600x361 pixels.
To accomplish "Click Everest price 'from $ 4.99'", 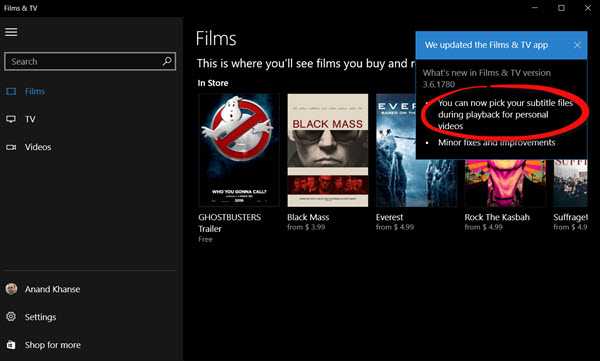I will pos(395,227).
